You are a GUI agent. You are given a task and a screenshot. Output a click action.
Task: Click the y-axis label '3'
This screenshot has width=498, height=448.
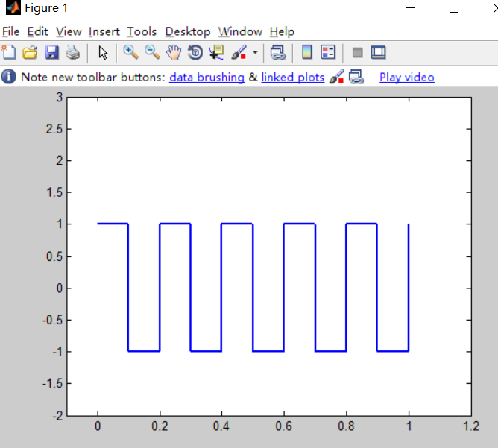tap(60, 97)
